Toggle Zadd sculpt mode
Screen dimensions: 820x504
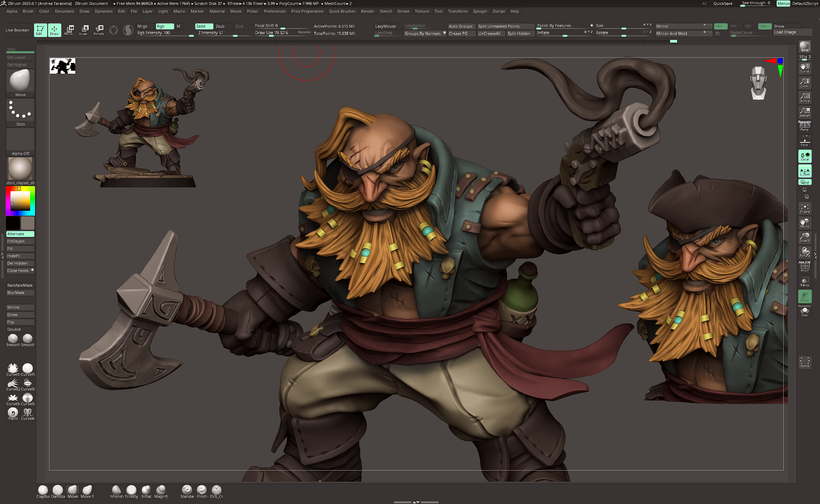pos(203,26)
